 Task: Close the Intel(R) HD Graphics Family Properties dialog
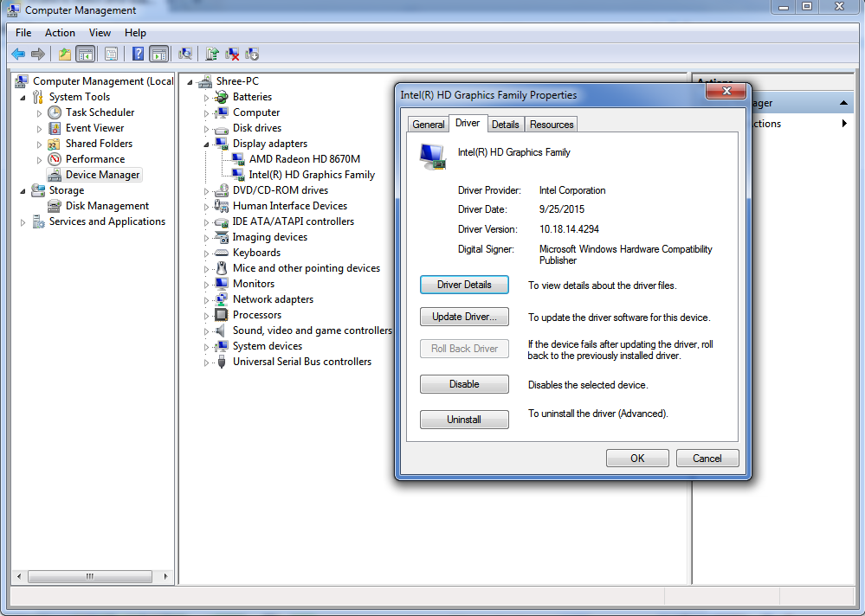click(726, 92)
